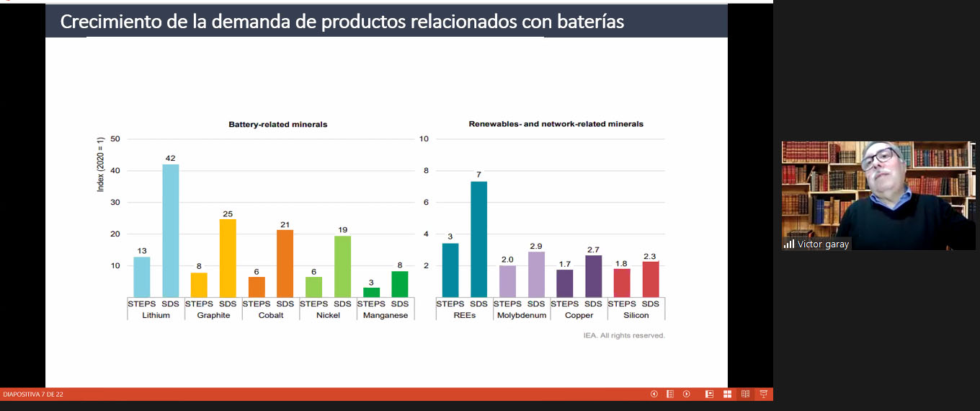Go to previous slide using status bar arrow
Viewport: 980px width, 411px height.
[654, 394]
